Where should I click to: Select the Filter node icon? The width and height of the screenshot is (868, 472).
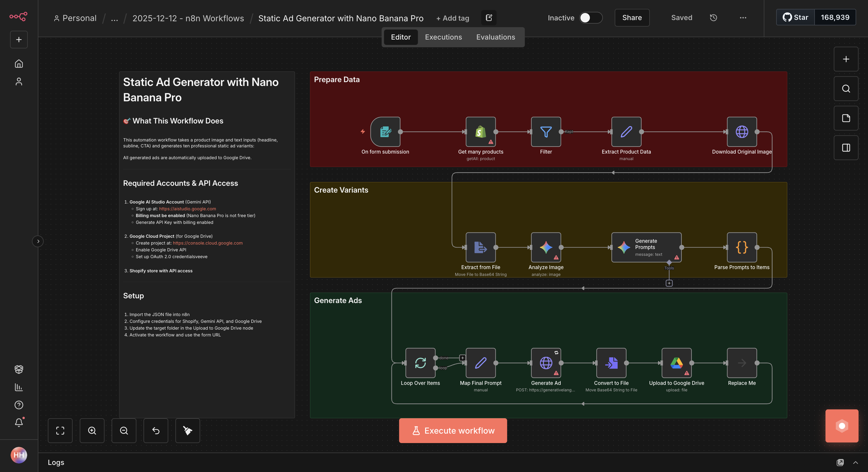546,132
